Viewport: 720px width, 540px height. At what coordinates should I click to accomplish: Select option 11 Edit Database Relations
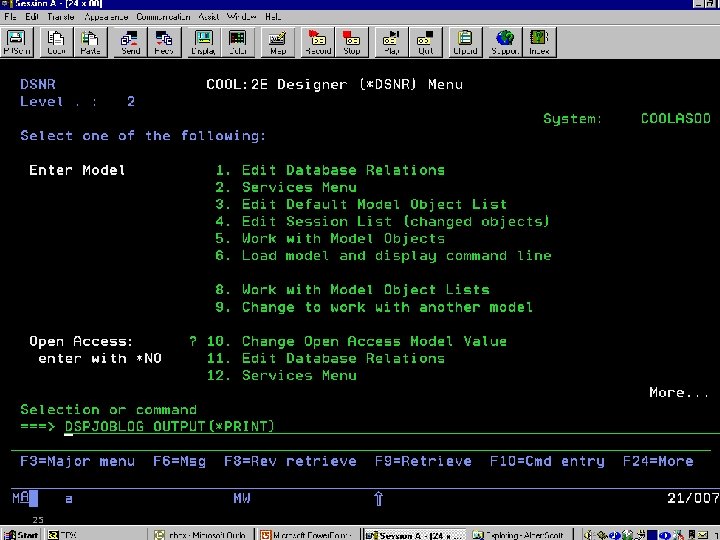tap(326, 358)
